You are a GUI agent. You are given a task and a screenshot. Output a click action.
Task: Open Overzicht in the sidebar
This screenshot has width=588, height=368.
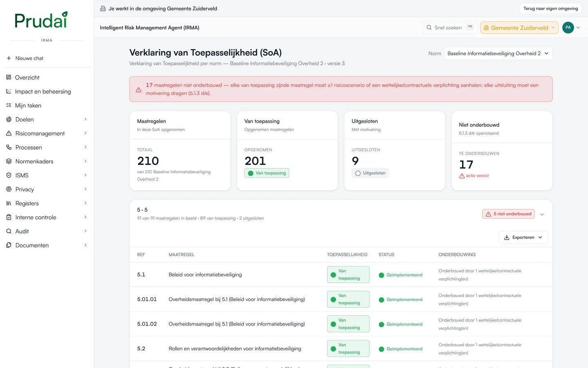point(47,77)
